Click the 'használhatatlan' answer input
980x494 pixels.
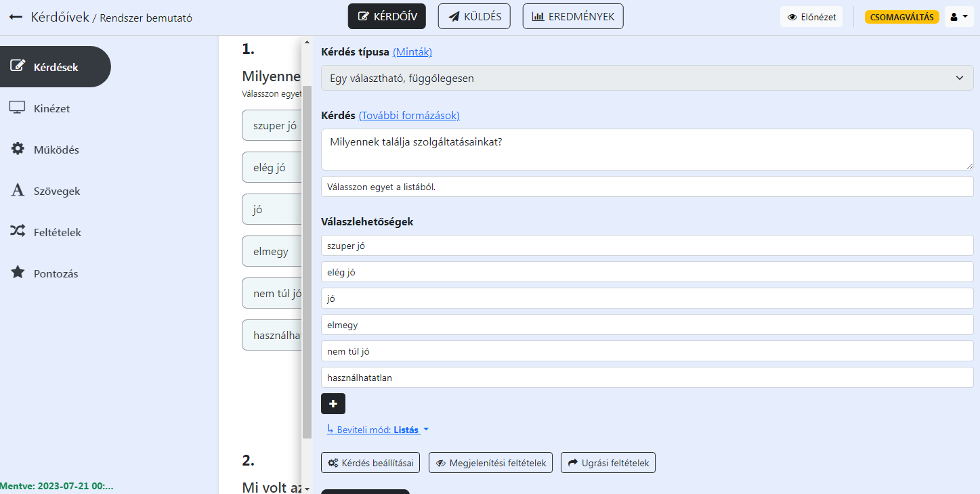(x=647, y=378)
